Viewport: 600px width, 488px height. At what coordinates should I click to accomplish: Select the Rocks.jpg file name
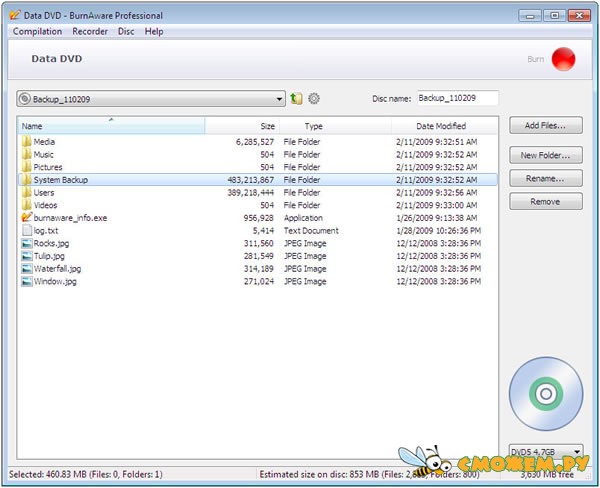(x=51, y=243)
